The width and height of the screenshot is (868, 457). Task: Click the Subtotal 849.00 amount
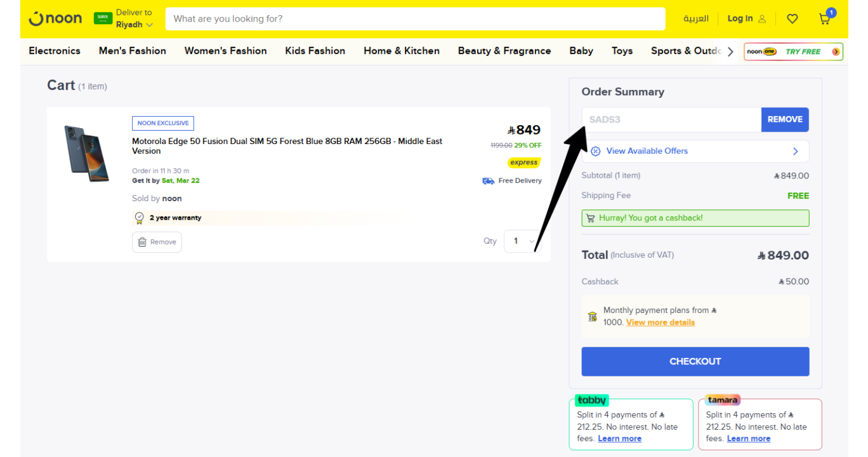coord(792,176)
